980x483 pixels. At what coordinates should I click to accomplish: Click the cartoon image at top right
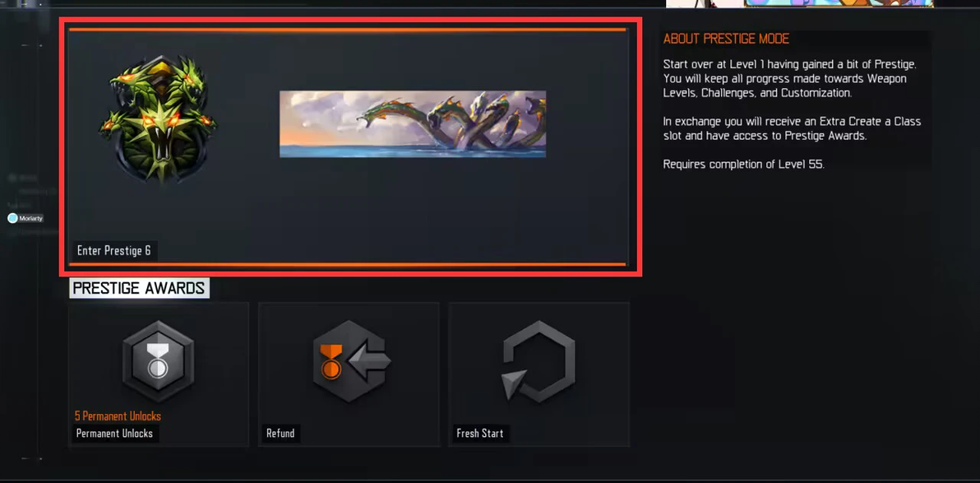click(x=800, y=4)
